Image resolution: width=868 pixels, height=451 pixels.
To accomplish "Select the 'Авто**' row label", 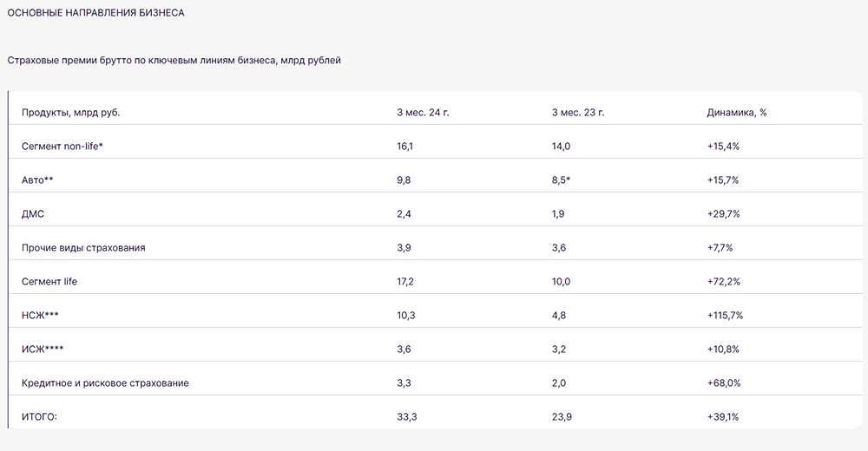I will coord(38,180).
